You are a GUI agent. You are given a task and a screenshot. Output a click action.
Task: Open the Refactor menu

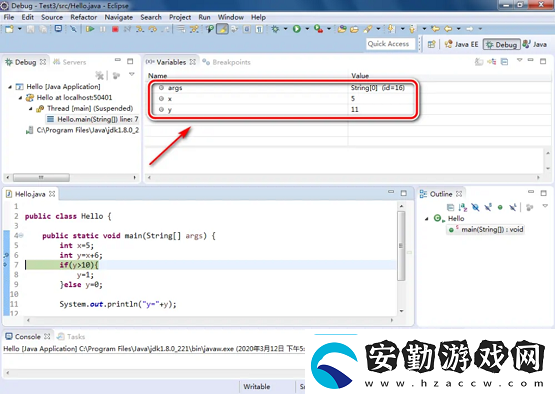tap(84, 17)
